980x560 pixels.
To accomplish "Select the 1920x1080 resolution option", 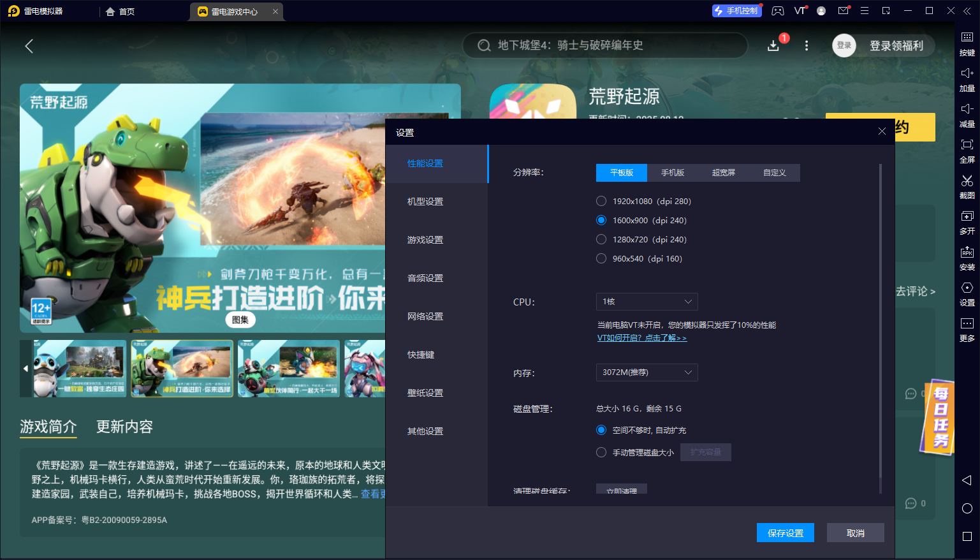I will (601, 202).
